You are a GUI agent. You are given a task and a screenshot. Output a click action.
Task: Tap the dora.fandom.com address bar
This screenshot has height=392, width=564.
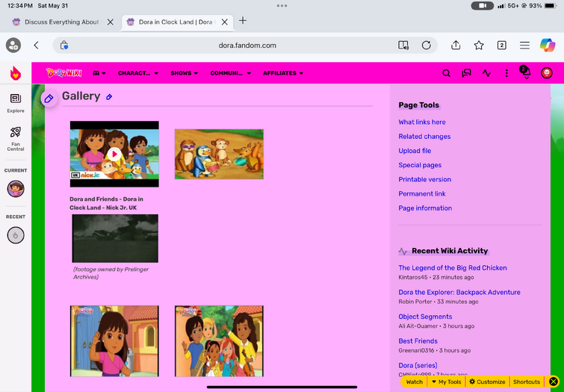pyautogui.click(x=247, y=46)
